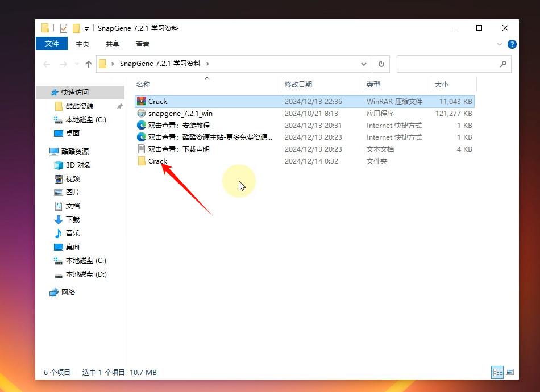Image resolution: width=540 pixels, height=392 pixels.
Task: Click the blue help question mark icon
Action: pyautogui.click(x=512, y=44)
